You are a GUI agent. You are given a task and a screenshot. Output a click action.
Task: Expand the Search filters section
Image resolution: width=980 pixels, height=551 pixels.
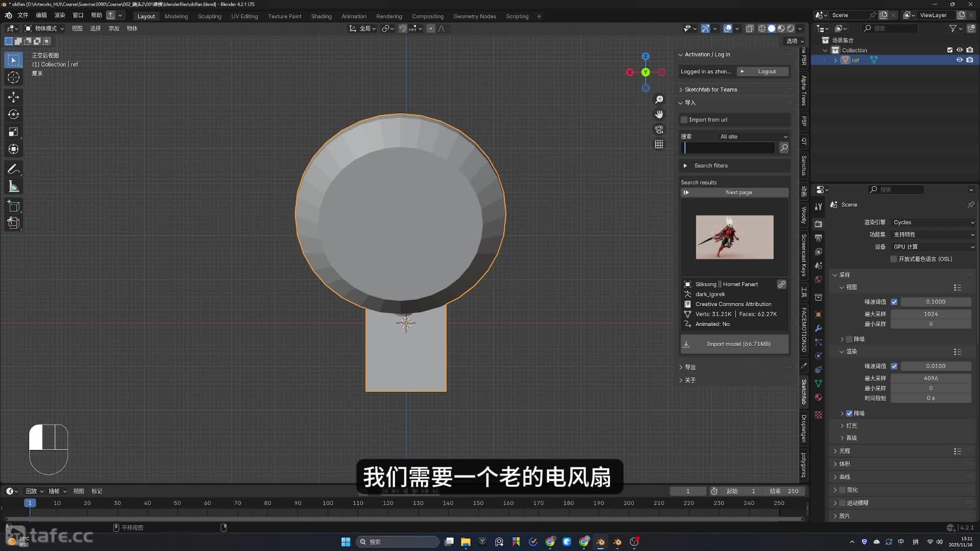click(x=710, y=166)
